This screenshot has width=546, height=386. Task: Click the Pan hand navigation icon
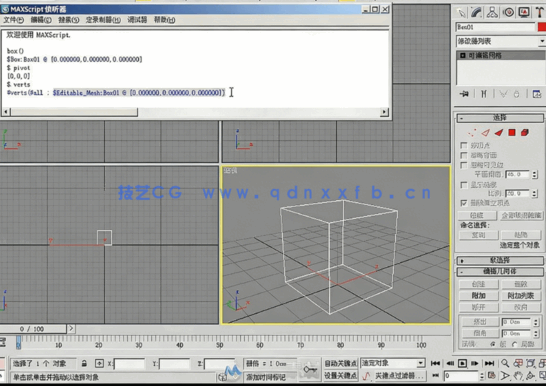[518, 376]
